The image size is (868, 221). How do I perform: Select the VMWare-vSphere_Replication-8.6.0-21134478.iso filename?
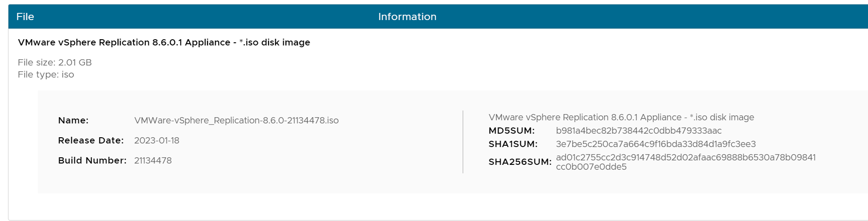tap(236, 120)
